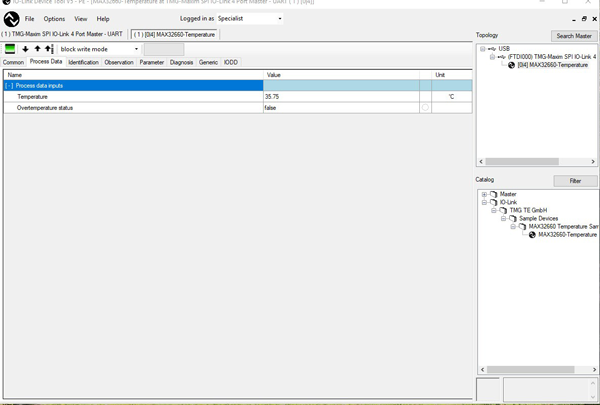
Task: Click the app icon in title bar
Action: 6,2
